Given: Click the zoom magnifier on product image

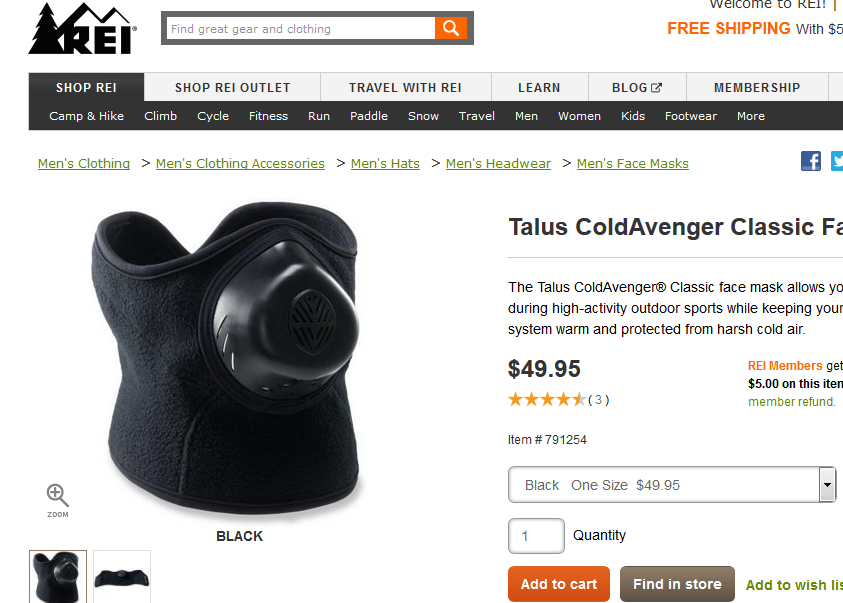Looking at the screenshot, I should 58,500.
